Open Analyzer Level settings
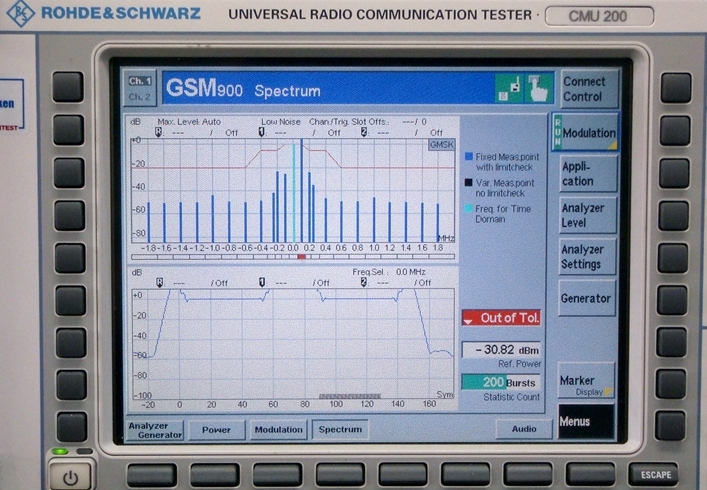707x490 pixels. tap(588, 215)
